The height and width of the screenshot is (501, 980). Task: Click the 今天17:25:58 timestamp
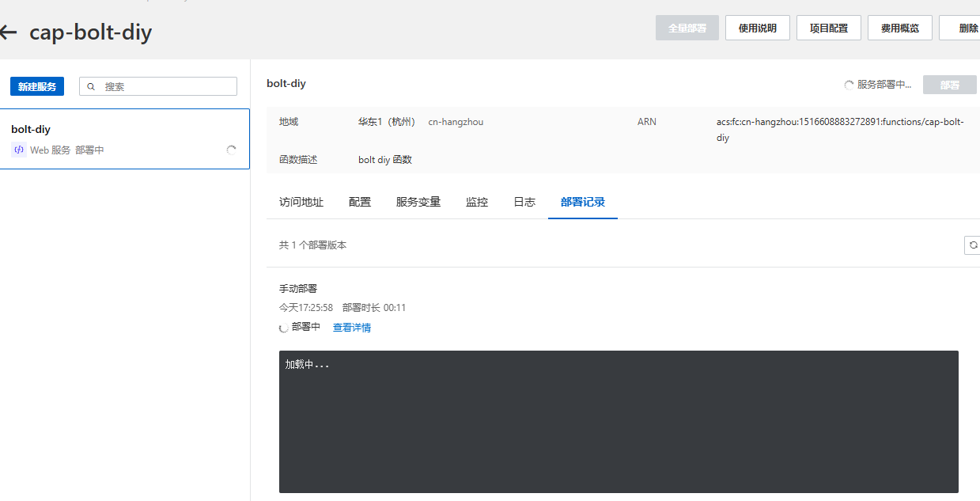(306, 308)
